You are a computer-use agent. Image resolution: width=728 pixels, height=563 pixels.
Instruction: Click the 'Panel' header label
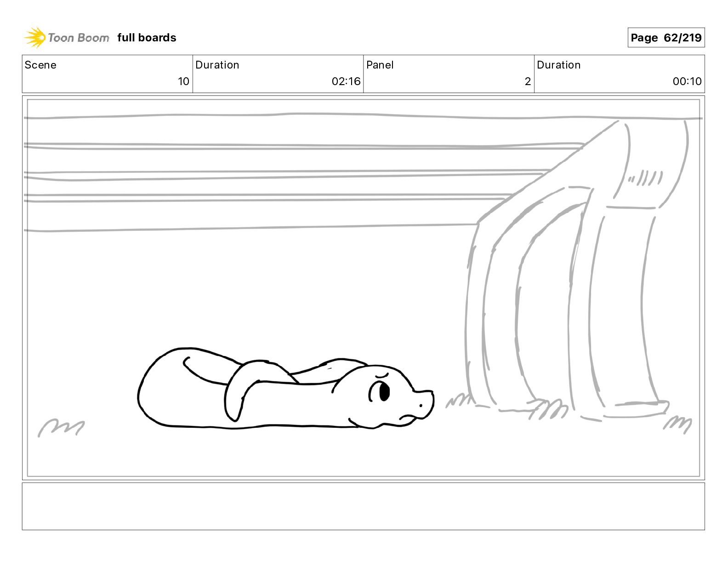tap(380, 65)
